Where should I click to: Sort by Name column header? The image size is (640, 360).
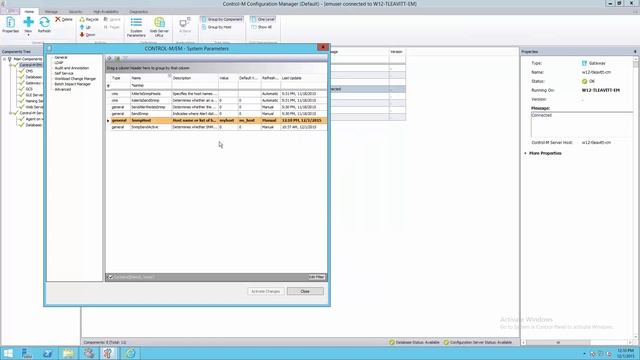tap(151, 78)
